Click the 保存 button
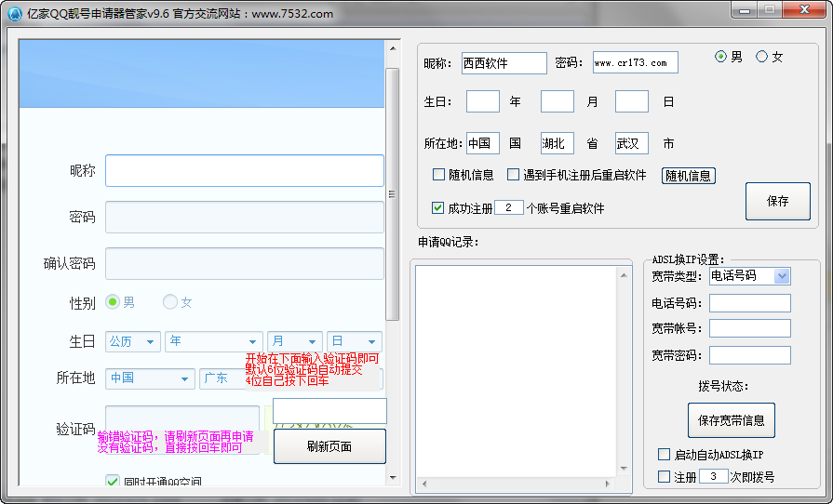833x504 pixels. click(x=778, y=201)
